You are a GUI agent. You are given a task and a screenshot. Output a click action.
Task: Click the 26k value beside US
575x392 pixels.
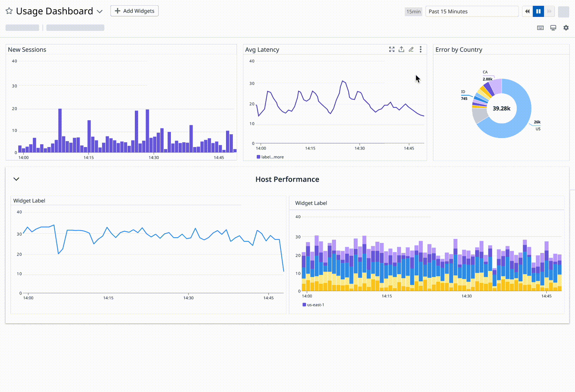tap(537, 122)
